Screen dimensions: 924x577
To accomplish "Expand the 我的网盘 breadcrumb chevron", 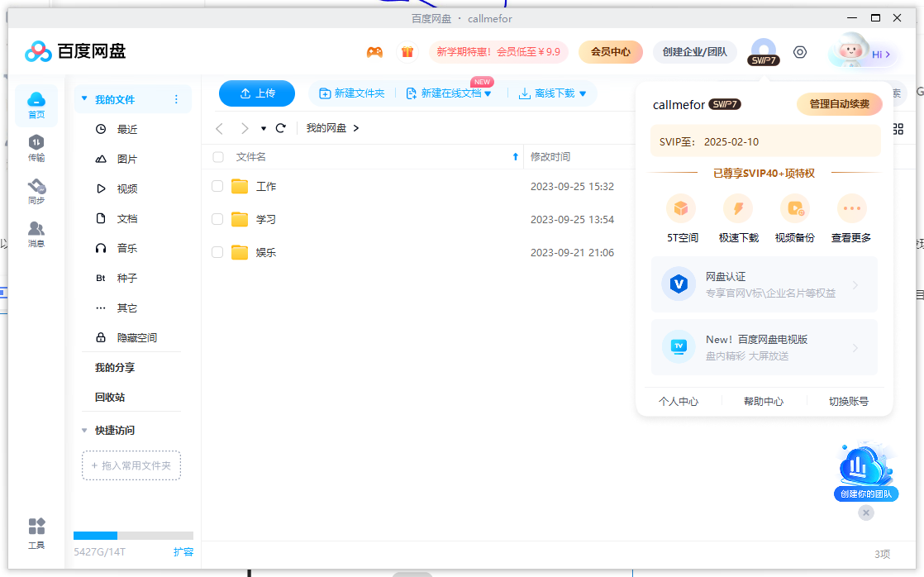I will pyautogui.click(x=356, y=128).
